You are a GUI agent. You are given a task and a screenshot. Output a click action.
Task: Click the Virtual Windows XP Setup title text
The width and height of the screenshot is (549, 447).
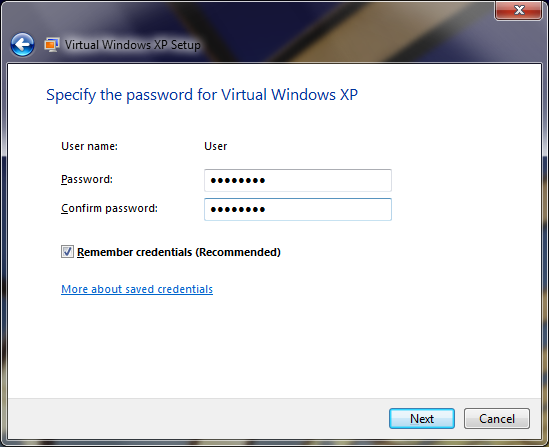pyautogui.click(x=133, y=45)
